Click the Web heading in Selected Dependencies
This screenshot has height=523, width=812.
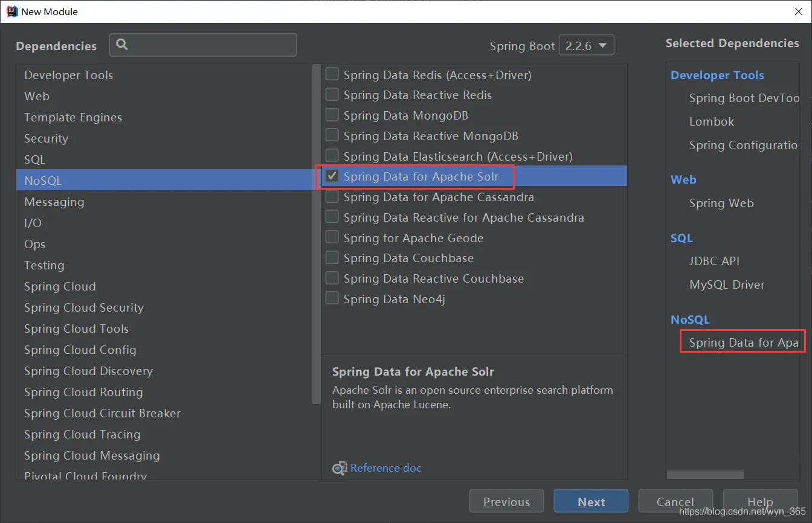click(683, 179)
